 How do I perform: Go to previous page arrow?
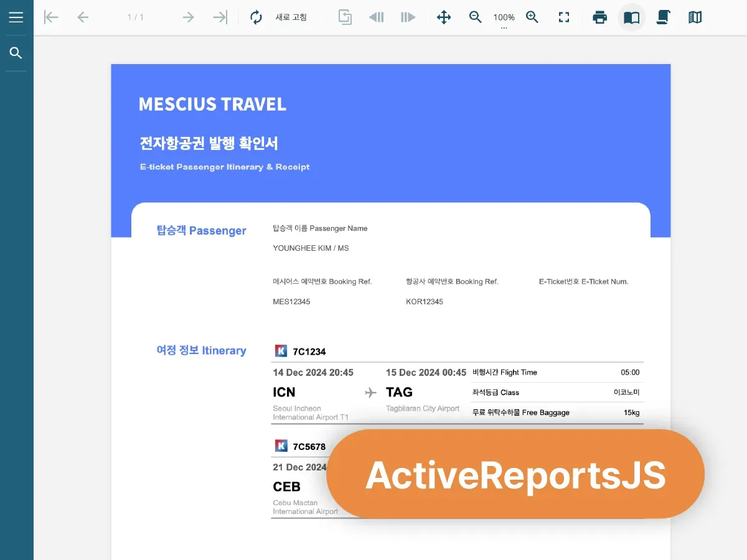(x=83, y=17)
